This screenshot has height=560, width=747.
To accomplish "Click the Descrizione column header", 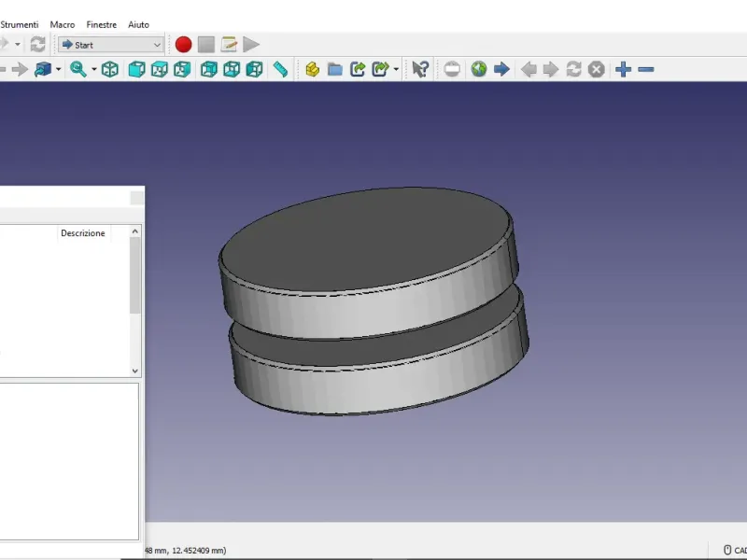I will [x=83, y=233].
